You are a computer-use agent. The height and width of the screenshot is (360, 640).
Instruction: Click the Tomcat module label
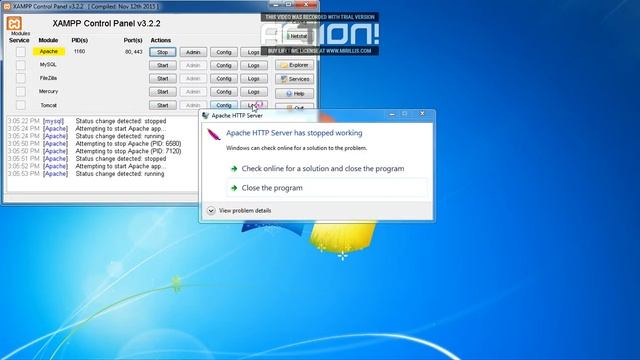[49, 105]
